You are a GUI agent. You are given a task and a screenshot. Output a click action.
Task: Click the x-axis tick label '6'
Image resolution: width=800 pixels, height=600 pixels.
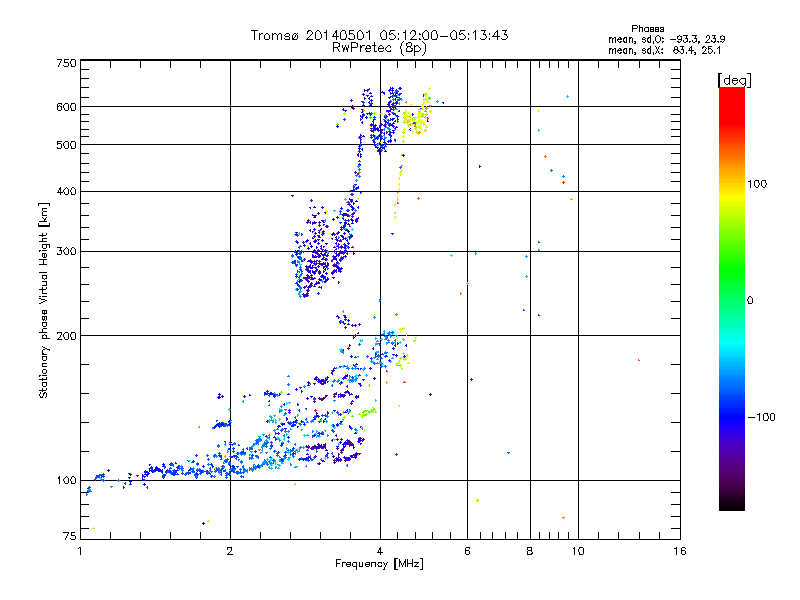coord(467,551)
